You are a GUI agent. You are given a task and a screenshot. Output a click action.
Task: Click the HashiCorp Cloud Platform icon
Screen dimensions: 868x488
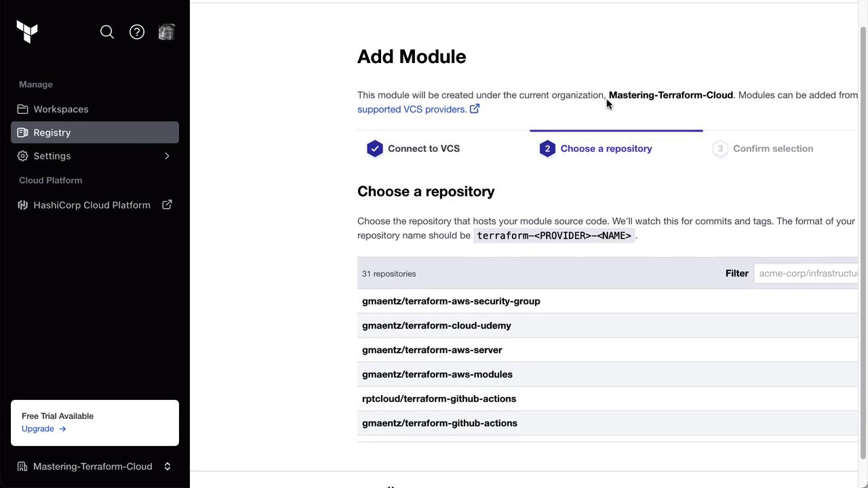[23, 205]
